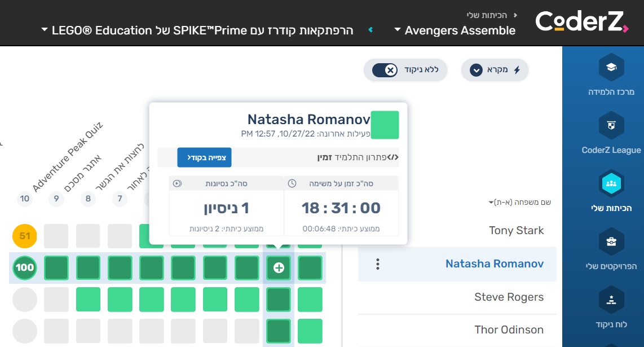The width and height of the screenshot is (644, 347).
Task: Open My Projects briefcase icon
Action: tap(611, 241)
